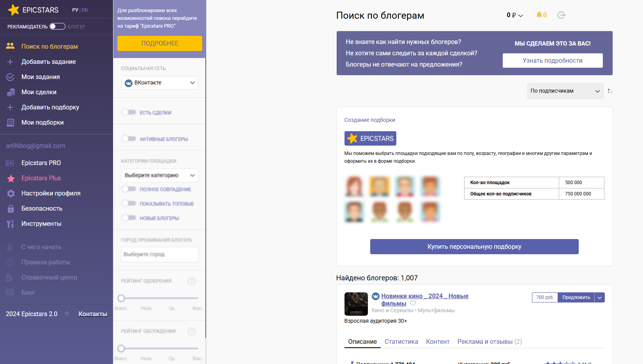Turn on Полное совпадение toggle
This screenshot has width=643, height=364.
129,189
